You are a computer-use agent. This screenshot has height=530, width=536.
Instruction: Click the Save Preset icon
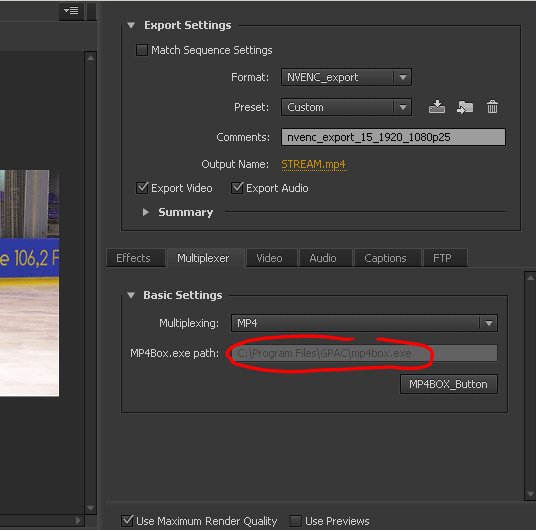click(437, 107)
